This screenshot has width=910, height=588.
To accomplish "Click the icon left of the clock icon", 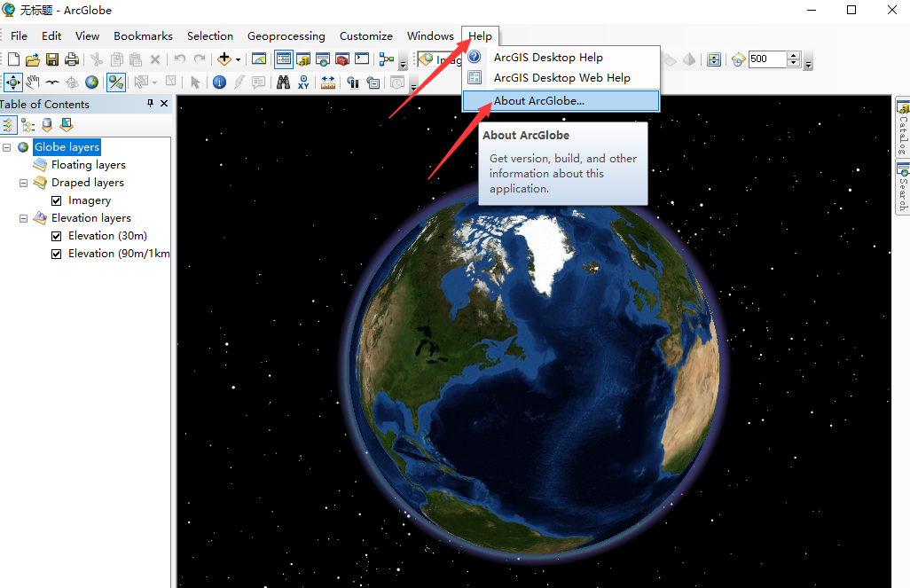I will pyautogui.click(x=714, y=59).
